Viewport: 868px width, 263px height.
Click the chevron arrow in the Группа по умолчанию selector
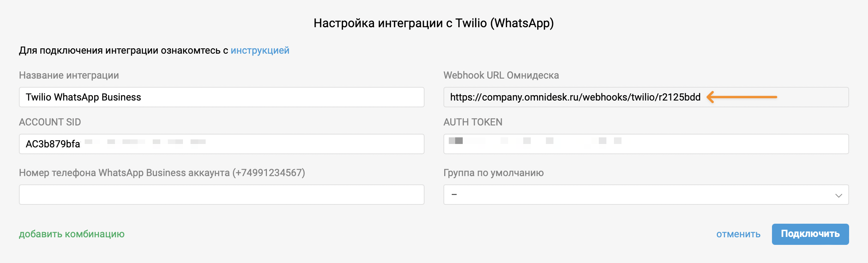839,195
